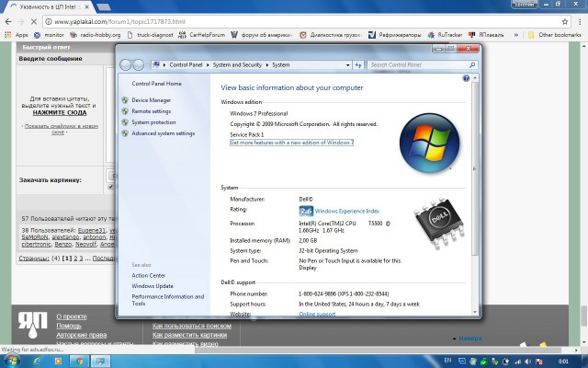Open the volume tray icon
The height and width of the screenshot is (368, 588).
pos(527,362)
